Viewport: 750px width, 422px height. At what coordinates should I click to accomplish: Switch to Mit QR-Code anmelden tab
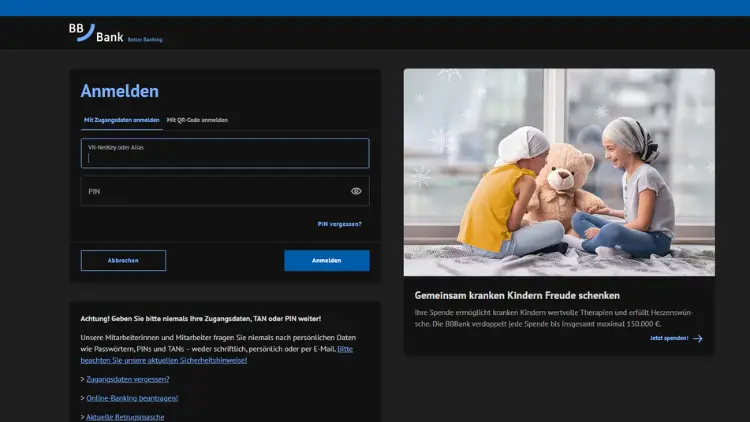[197, 120]
